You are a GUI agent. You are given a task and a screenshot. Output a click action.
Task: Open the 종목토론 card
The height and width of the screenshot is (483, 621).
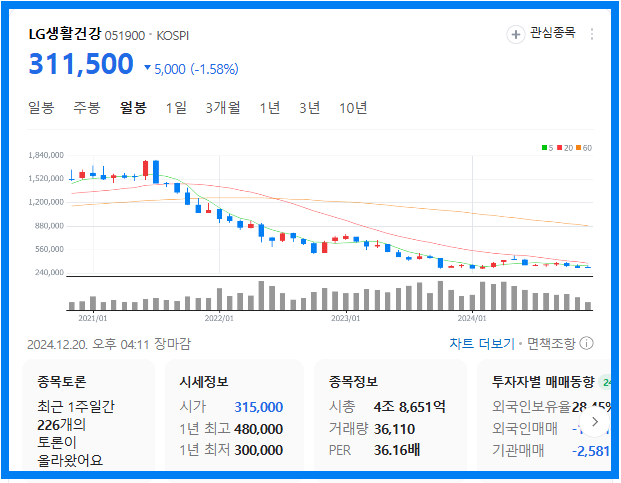[x=89, y=416]
